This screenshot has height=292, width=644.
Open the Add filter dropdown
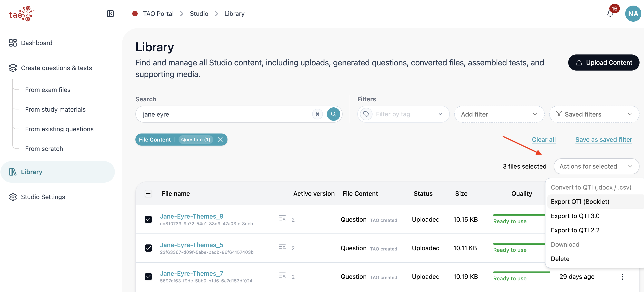499,114
